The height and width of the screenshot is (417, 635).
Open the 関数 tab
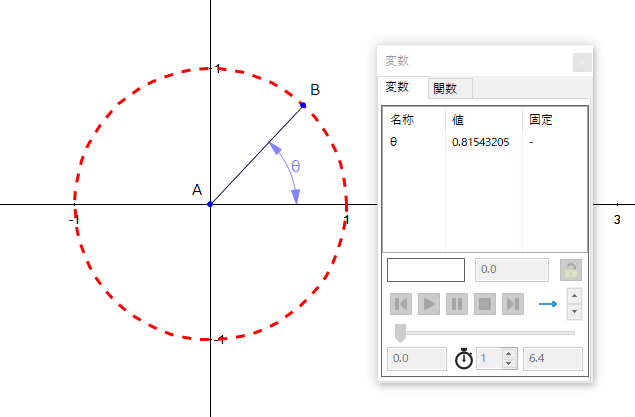(x=448, y=89)
